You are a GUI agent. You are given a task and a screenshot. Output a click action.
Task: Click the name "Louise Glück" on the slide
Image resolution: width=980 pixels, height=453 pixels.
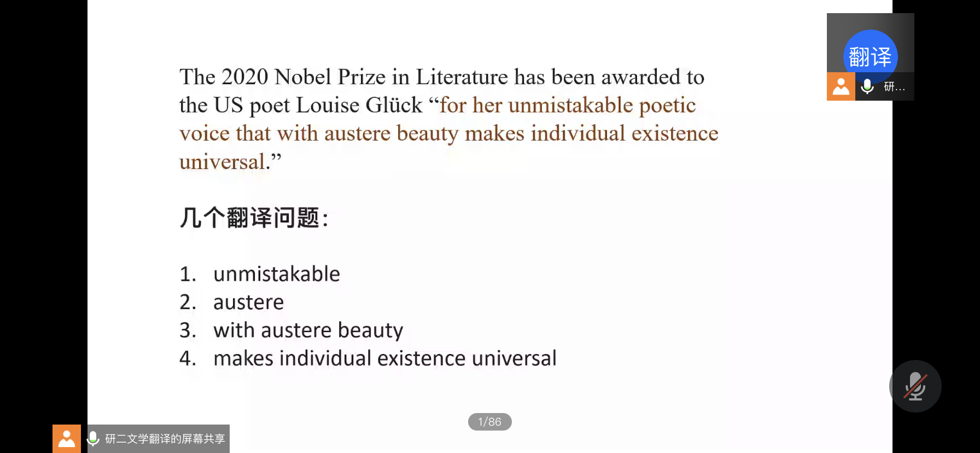[x=359, y=105]
